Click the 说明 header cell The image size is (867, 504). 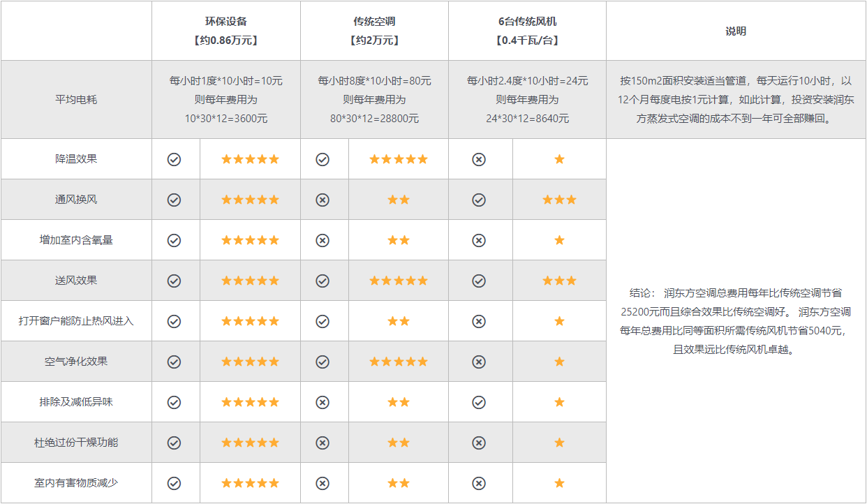(736, 31)
